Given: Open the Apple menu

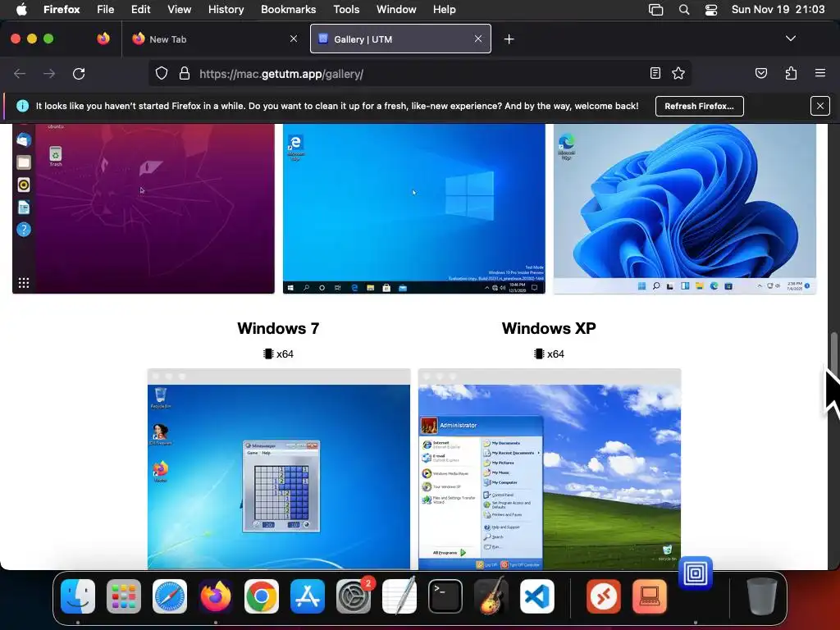Looking at the screenshot, I should click(x=21, y=9).
